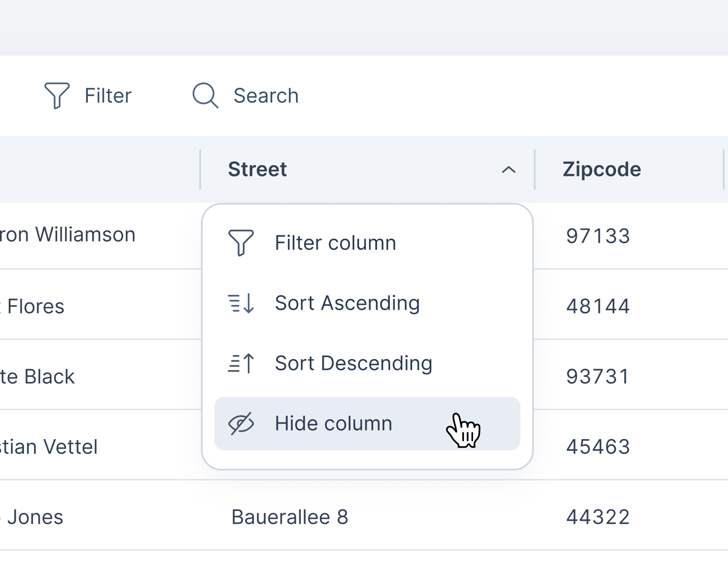Click the Filter button
The image size is (728, 574).
(88, 95)
